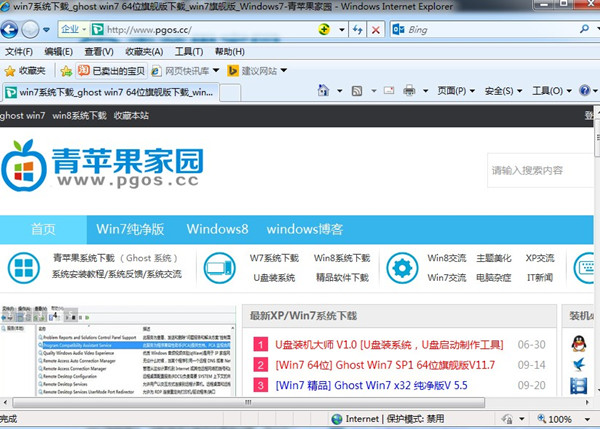Click the gear settings circle icon
The image size is (600, 429).
click(x=402, y=268)
